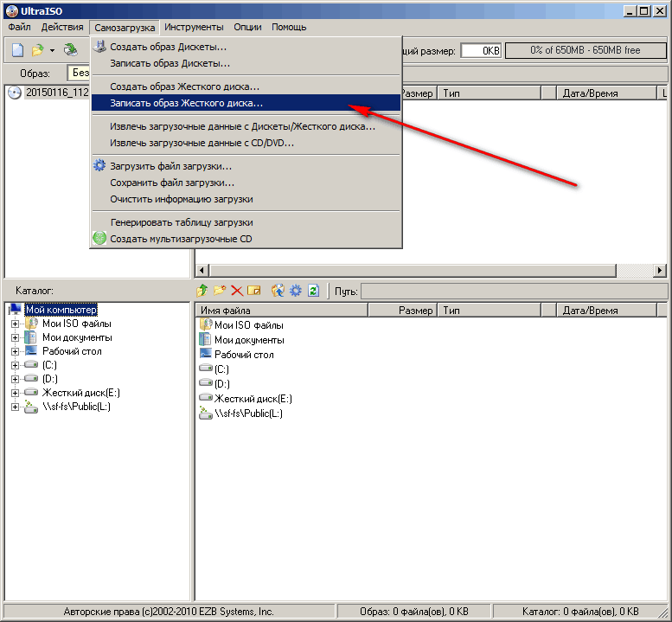Click the Самозагрузка menu title
This screenshot has width=672, height=622.
point(125,28)
